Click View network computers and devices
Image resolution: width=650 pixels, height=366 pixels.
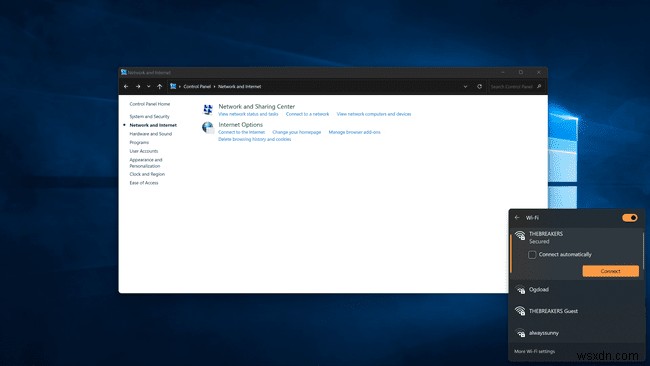coord(374,114)
